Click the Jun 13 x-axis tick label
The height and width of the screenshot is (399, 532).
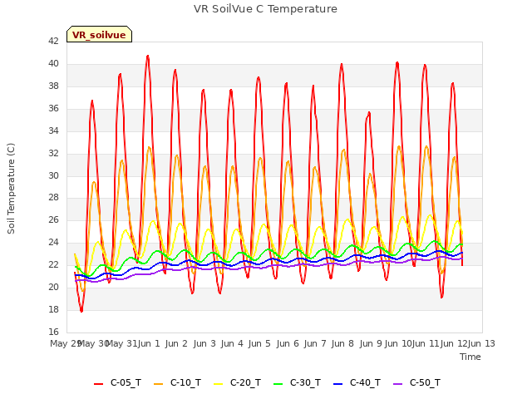point(481,343)
